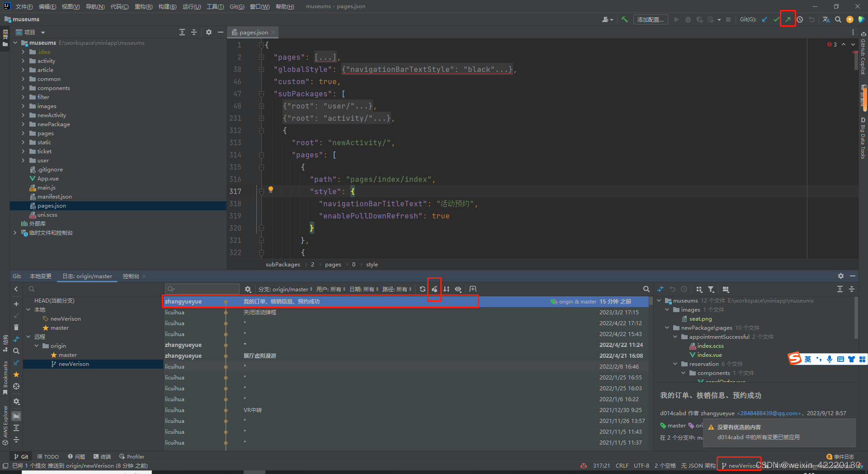Image resolution: width=868 pixels, height=474 pixels.
Task: Click the filter funnel in changes panel
Action: (711, 289)
